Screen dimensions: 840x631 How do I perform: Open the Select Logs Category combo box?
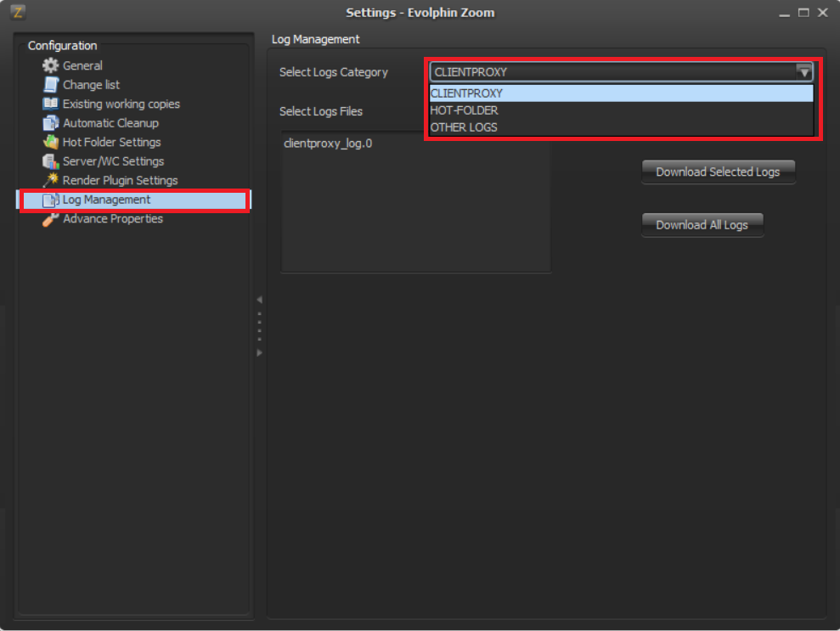click(x=622, y=72)
